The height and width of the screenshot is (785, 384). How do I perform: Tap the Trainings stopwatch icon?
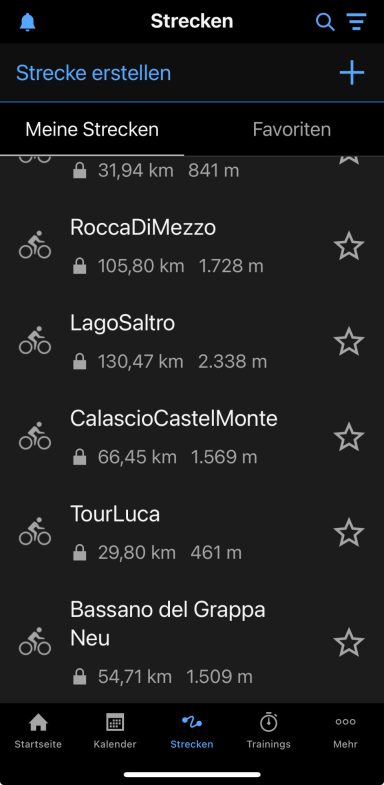coord(268,731)
